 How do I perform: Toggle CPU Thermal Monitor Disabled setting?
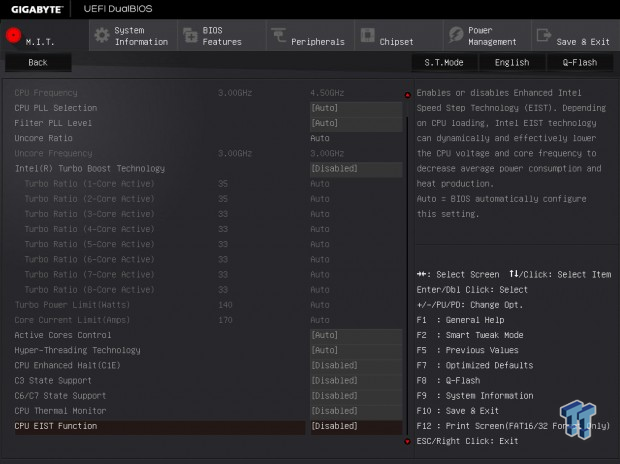[356, 411]
